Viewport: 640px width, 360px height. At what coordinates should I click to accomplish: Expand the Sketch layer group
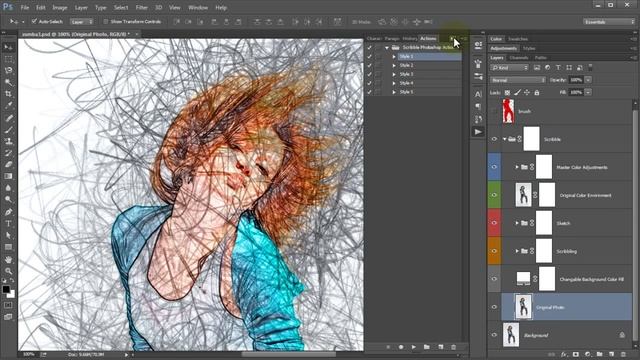click(517, 223)
